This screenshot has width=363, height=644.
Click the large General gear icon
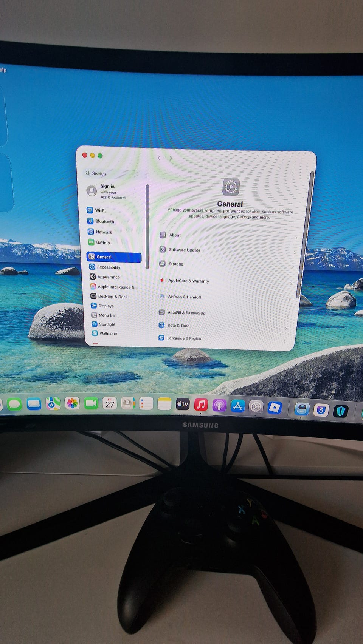pyautogui.click(x=231, y=187)
